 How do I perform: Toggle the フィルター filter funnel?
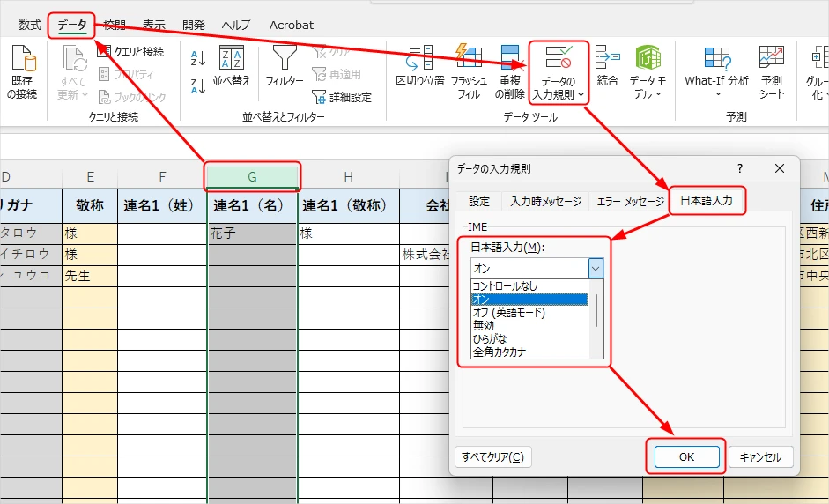tap(284, 66)
